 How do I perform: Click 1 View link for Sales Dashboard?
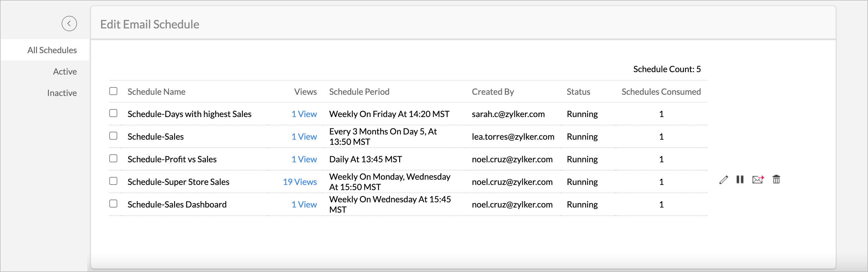pos(304,204)
